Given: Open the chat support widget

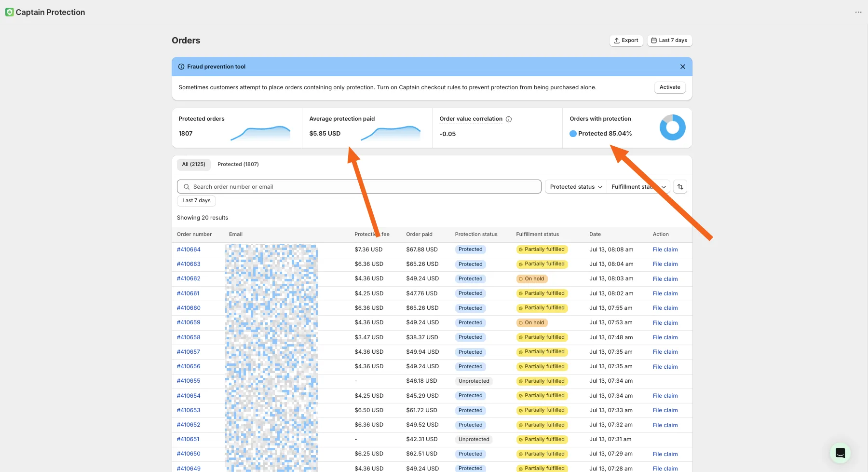Looking at the screenshot, I should [x=840, y=453].
